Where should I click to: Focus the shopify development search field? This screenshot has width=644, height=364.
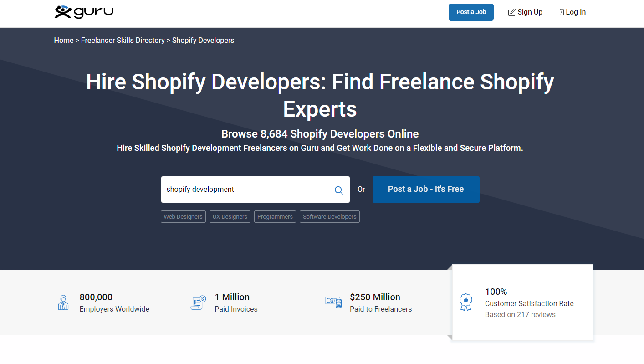246,190
